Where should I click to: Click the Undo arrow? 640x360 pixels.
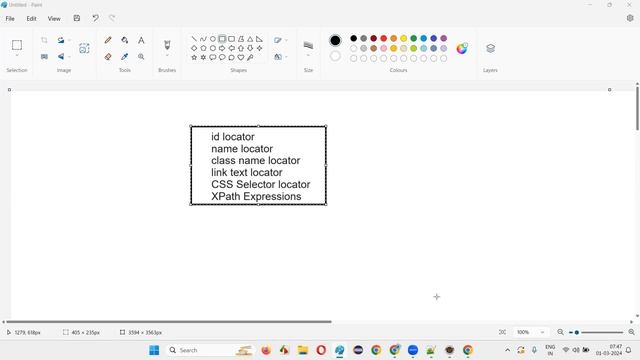pyautogui.click(x=95, y=18)
